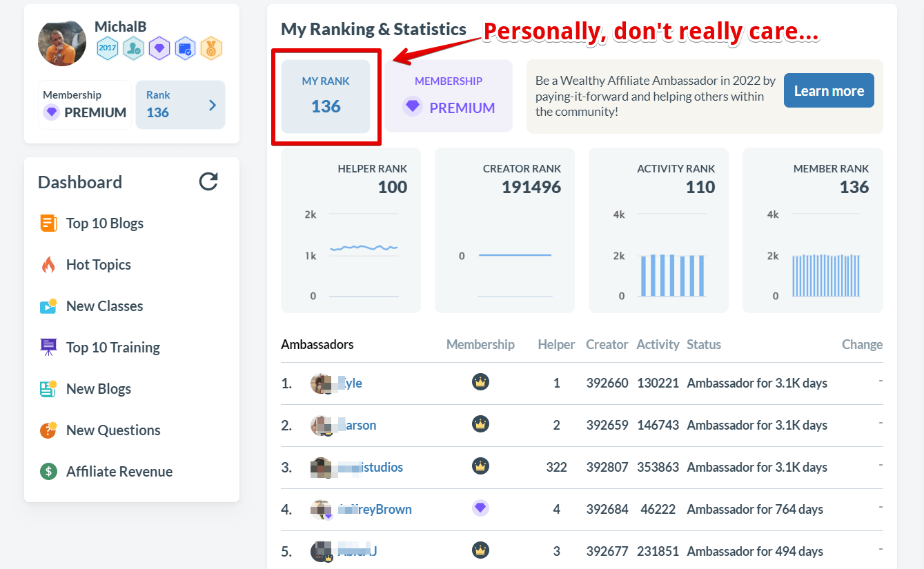Viewport: 924px width, 569px height.
Task: Open rank 3 ambassador's studios profile link
Action: coord(371,468)
